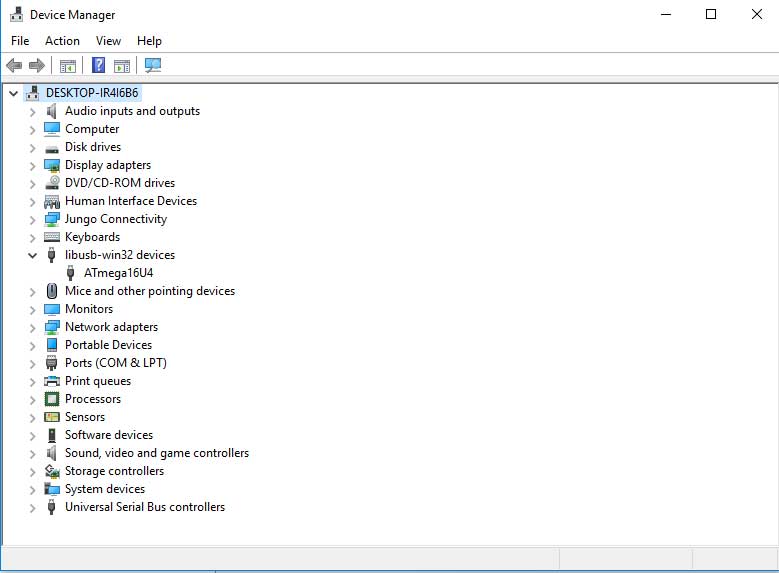Select the Monitors label

coord(89,309)
